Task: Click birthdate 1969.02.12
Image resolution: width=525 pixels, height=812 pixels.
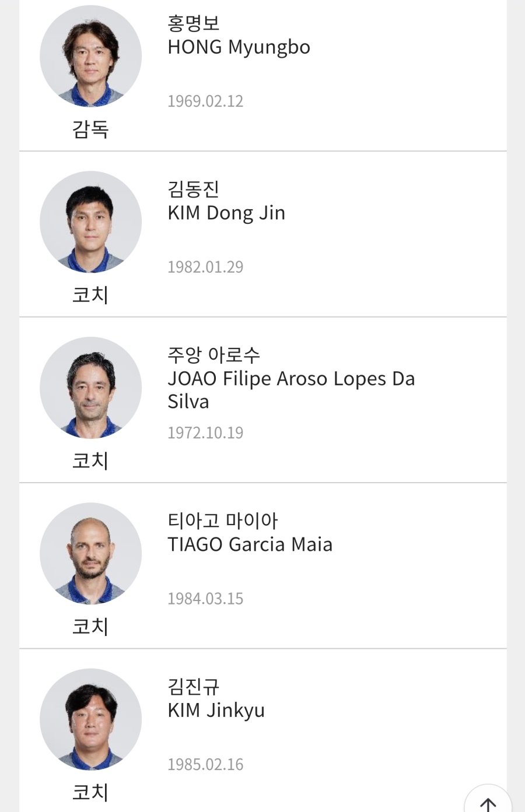Action: click(205, 101)
